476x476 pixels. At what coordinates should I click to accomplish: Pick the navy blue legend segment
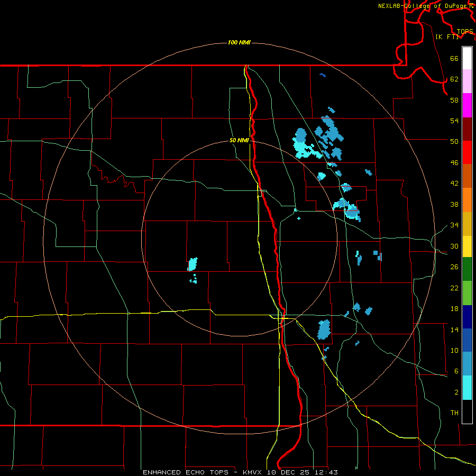click(467, 317)
